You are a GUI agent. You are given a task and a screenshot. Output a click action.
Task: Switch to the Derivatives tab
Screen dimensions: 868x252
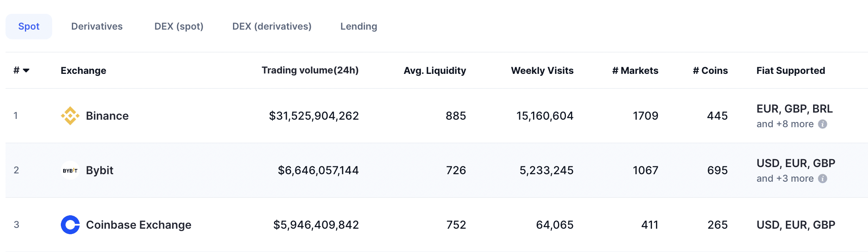pyautogui.click(x=97, y=26)
